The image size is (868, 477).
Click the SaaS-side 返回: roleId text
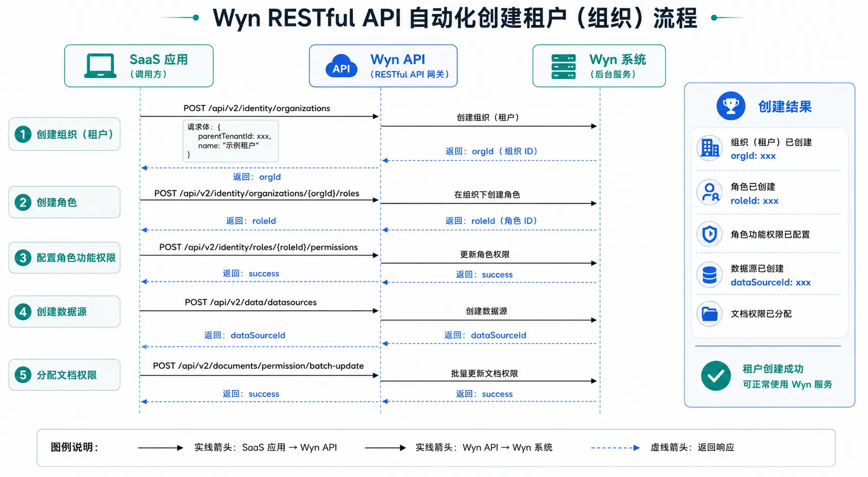(x=251, y=221)
